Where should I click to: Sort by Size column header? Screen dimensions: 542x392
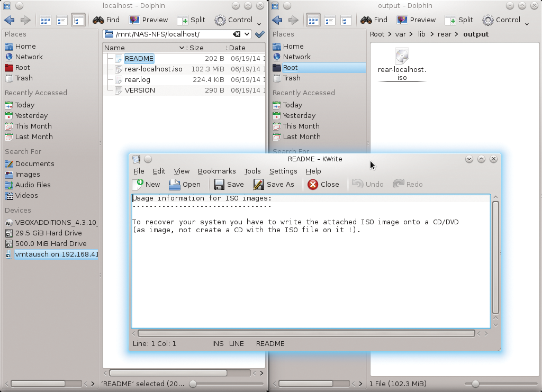(x=206, y=48)
